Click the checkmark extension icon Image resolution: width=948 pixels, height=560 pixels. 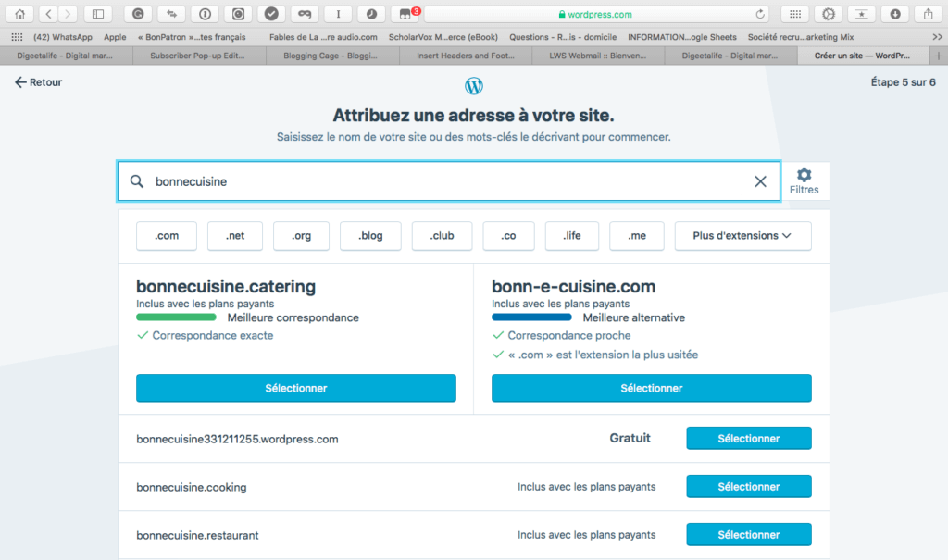tap(271, 14)
